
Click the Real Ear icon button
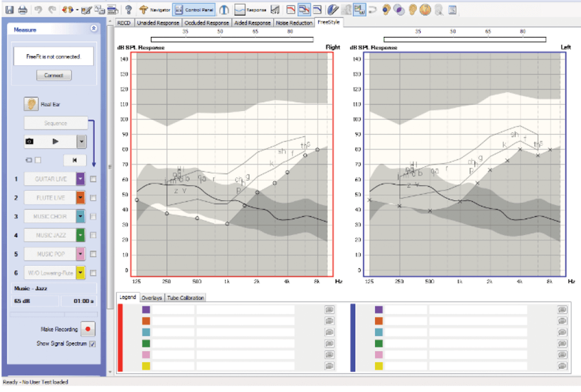31,103
